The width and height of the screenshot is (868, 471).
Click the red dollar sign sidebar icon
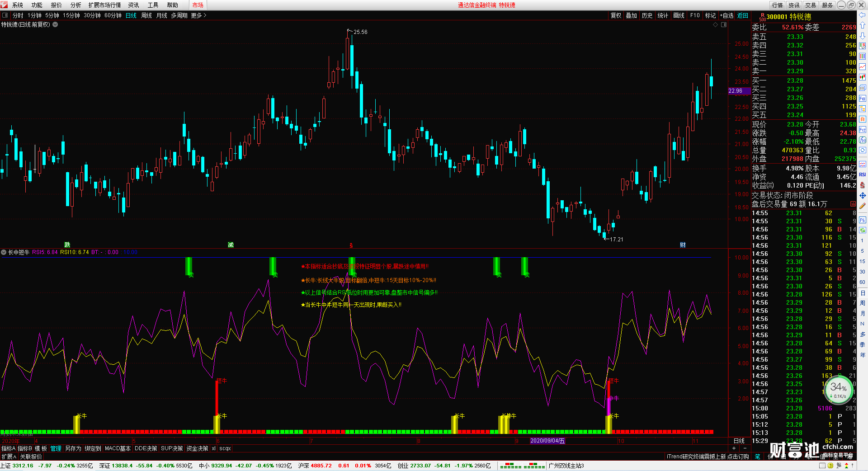click(863, 185)
